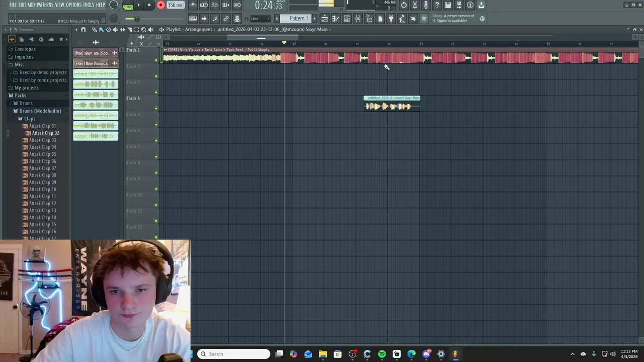Toggle the playlist magnet snap icon
This screenshot has height=362, width=644.
point(84,30)
